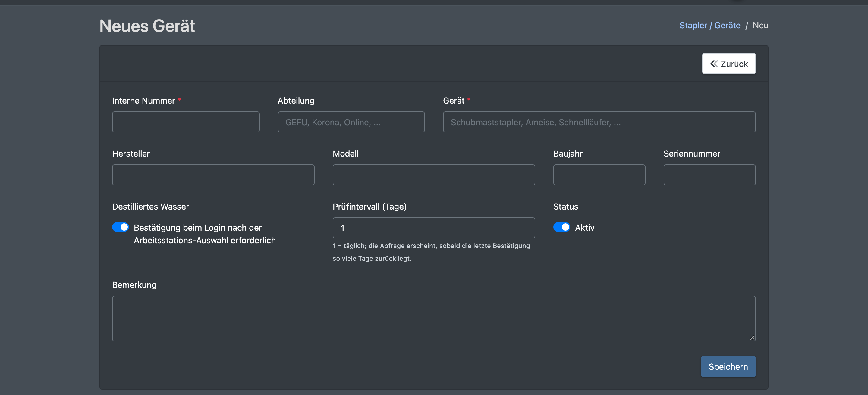Viewport: 868px width, 395px height.
Task: Click the Status label
Action: pos(565,207)
